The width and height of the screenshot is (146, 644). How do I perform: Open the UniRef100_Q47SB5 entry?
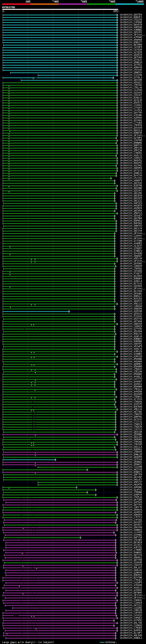(131, 500)
